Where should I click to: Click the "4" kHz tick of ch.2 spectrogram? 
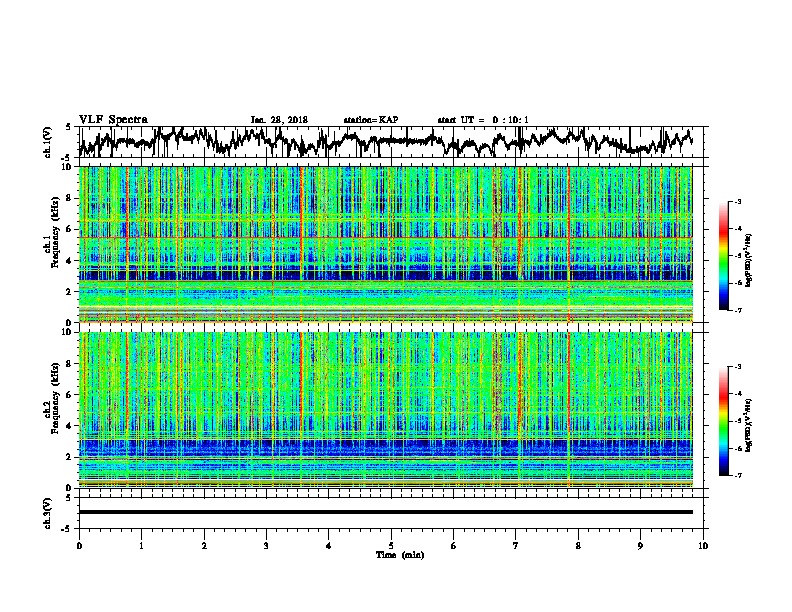click(x=69, y=426)
